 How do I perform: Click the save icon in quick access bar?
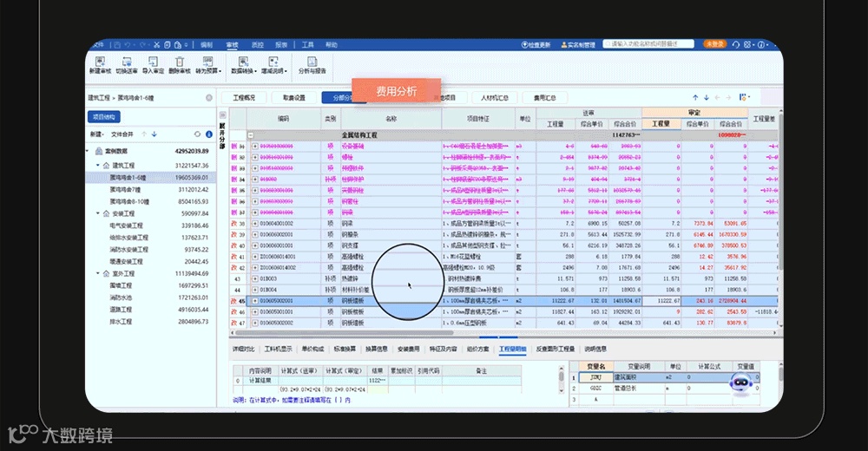(117, 45)
